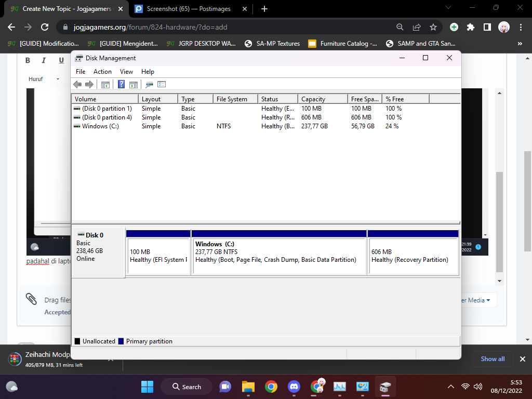Open File Explorer from the taskbar
532x399 pixels.
click(248, 387)
